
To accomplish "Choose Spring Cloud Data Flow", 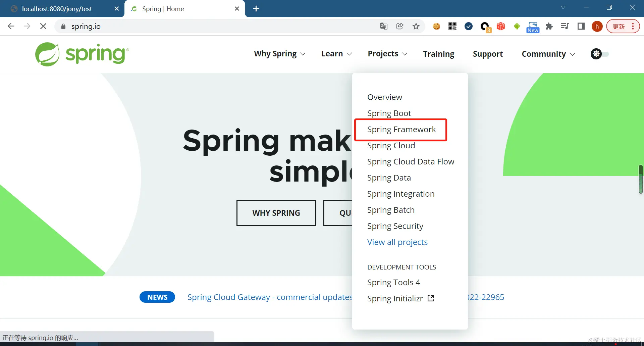I will [411, 162].
